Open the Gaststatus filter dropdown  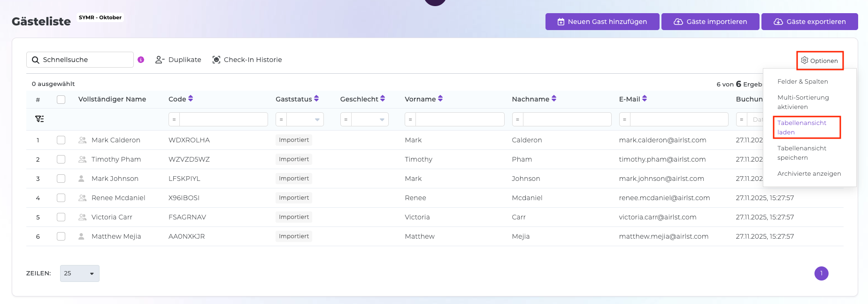[305, 119]
